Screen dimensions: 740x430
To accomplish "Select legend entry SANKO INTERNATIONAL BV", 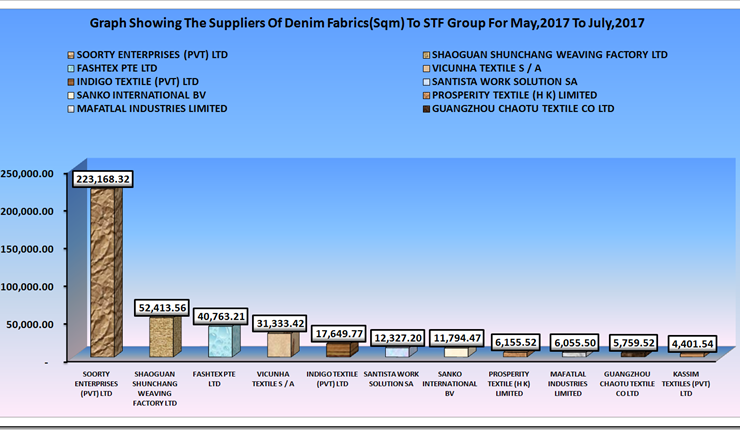I will (x=141, y=95).
